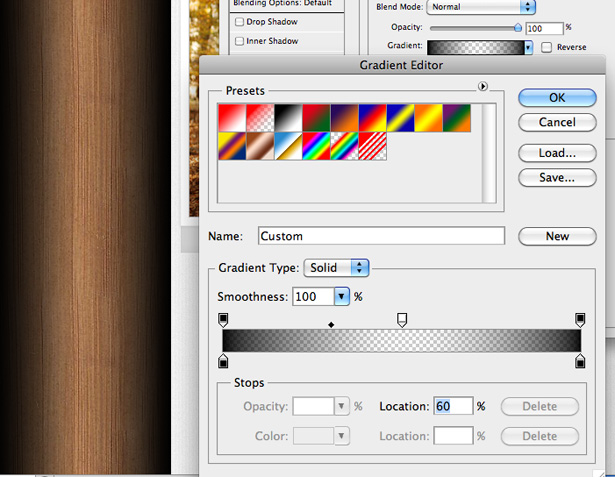
Task: Choose the Violet, Orange gradient preset
Action: pyautogui.click(x=344, y=118)
